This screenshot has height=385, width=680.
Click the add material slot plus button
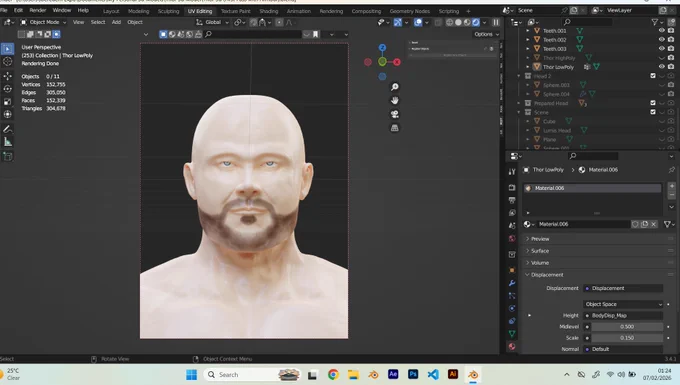[672, 186]
